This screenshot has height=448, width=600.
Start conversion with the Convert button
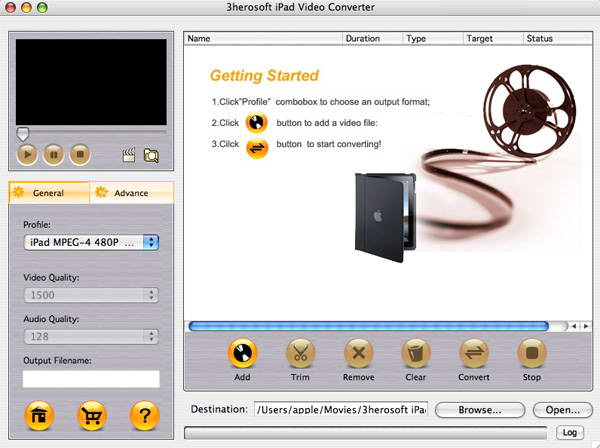point(474,353)
